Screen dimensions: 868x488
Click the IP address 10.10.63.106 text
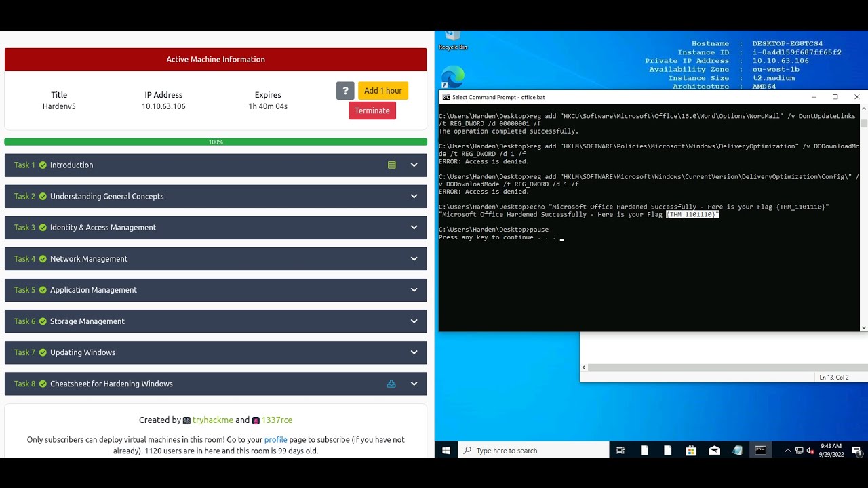click(163, 106)
